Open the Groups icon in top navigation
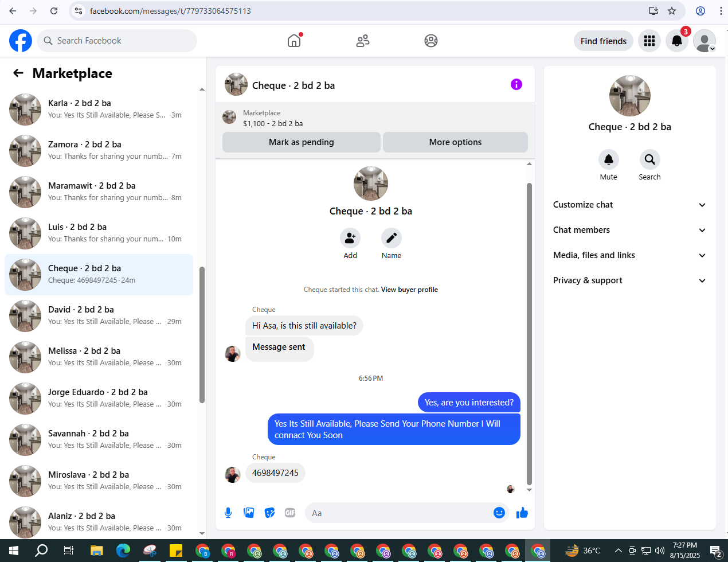728x562 pixels. (x=431, y=41)
